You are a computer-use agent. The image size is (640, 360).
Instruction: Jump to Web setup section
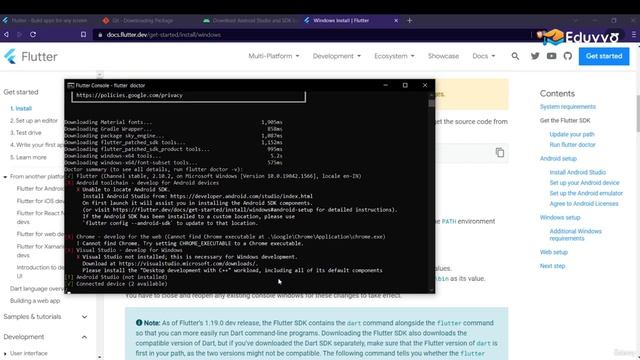coord(553,252)
